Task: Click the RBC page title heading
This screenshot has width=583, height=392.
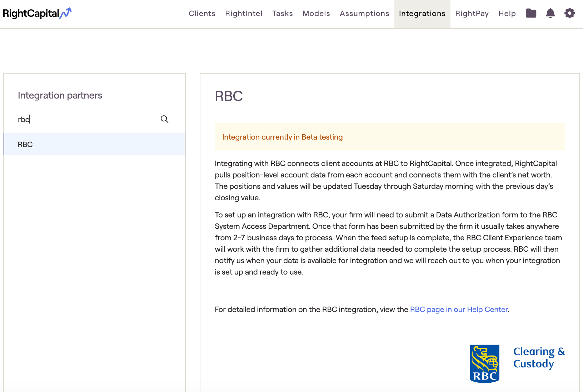Action: [x=229, y=96]
